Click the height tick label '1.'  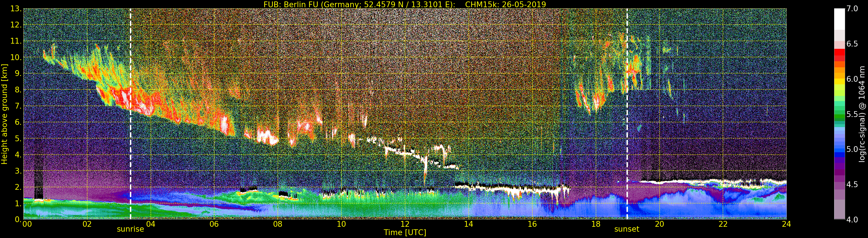[x=18, y=203]
